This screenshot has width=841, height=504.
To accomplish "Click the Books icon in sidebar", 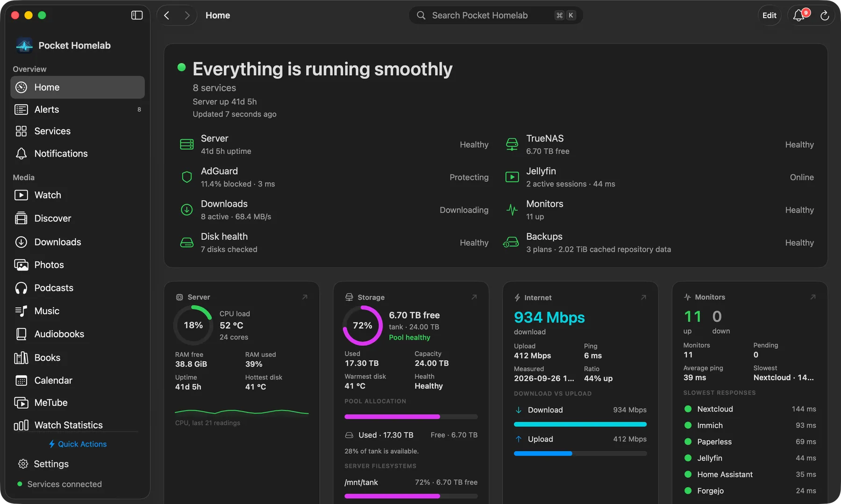I will 21,358.
